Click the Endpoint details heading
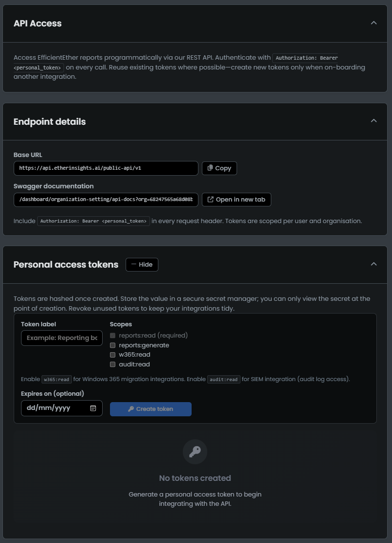The height and width of the screenshot is (543, 392). tap(49, 121)
